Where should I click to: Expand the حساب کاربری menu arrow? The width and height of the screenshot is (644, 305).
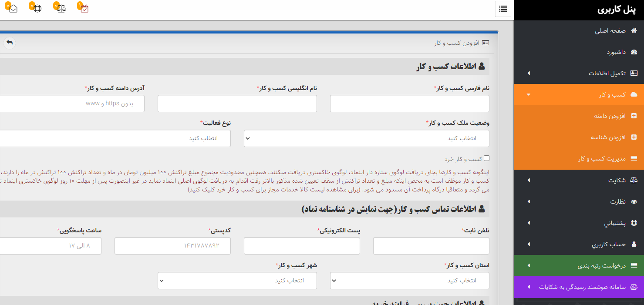click(529, 245)
